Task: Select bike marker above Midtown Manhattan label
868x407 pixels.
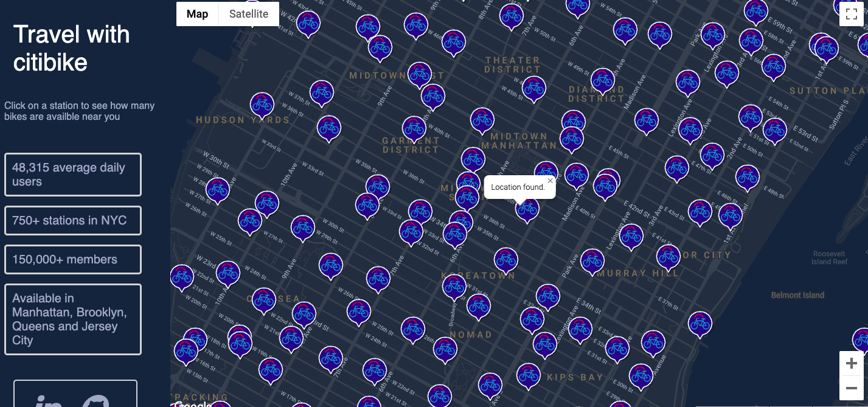Action: tap(482, 120)
